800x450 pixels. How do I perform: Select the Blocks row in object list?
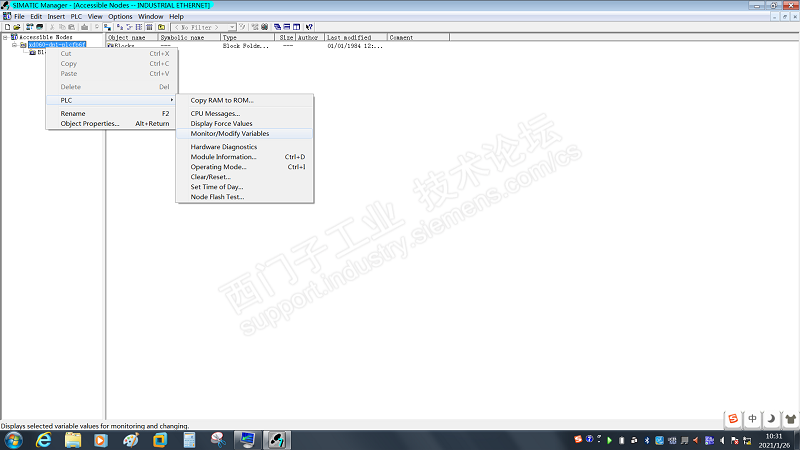121,46
